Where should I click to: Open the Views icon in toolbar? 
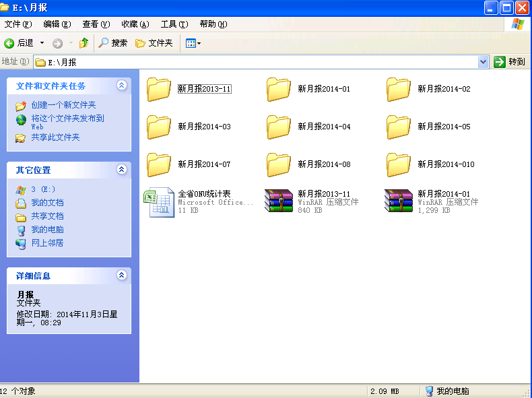tap(191, 43)
